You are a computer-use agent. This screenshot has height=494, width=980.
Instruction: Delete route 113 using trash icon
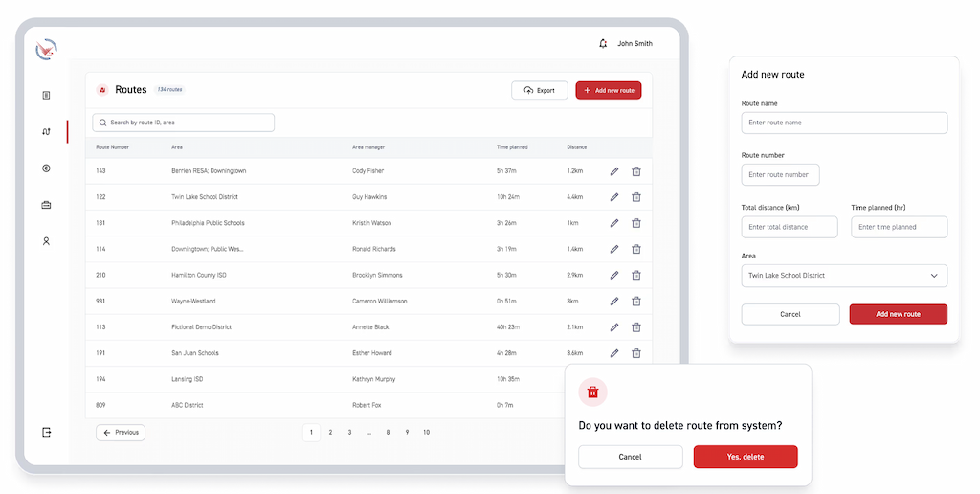[636, 327]
